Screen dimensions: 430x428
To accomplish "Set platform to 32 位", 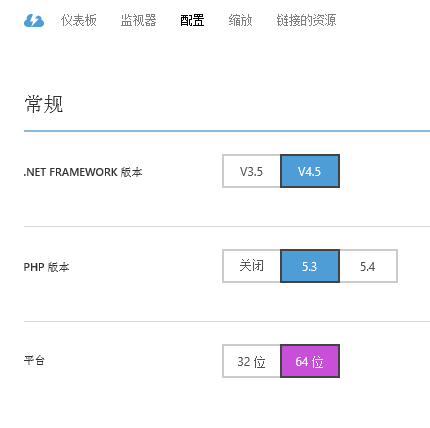I will (251, 361).
